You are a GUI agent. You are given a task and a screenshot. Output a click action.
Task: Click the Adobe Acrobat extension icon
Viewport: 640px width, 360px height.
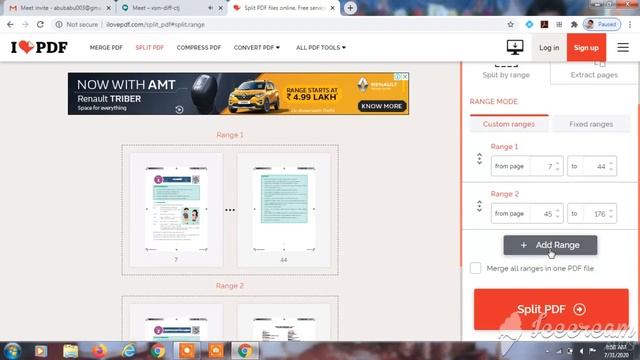click(544, 24)
